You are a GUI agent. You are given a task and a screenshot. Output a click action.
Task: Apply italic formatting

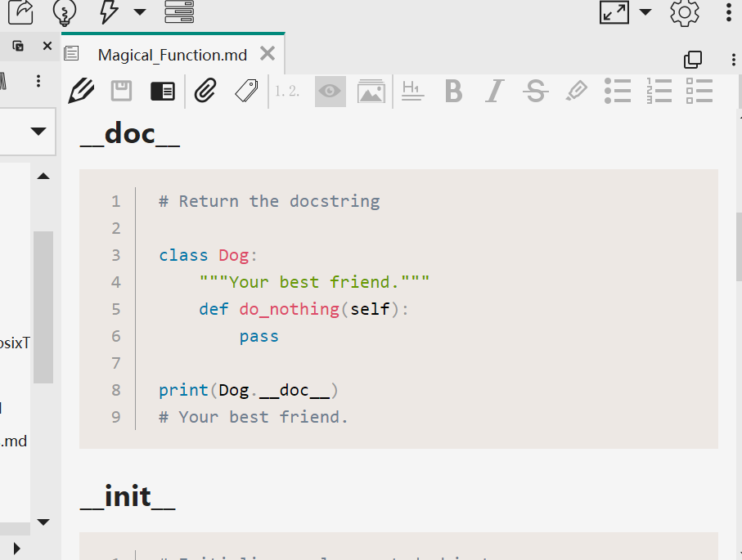494,91
